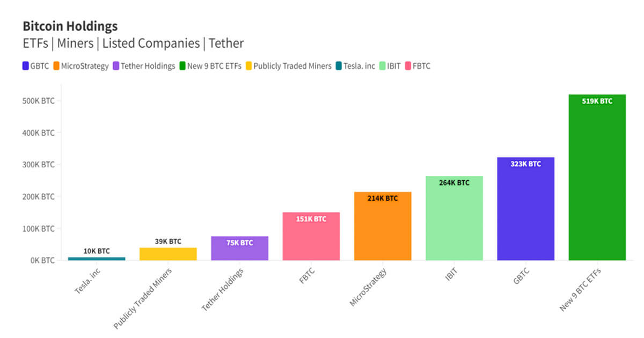This screenshot has height=338, width=644.
Task: Click the Tether Holdings purple legend swatch
Action: click(x=116, y=66)
